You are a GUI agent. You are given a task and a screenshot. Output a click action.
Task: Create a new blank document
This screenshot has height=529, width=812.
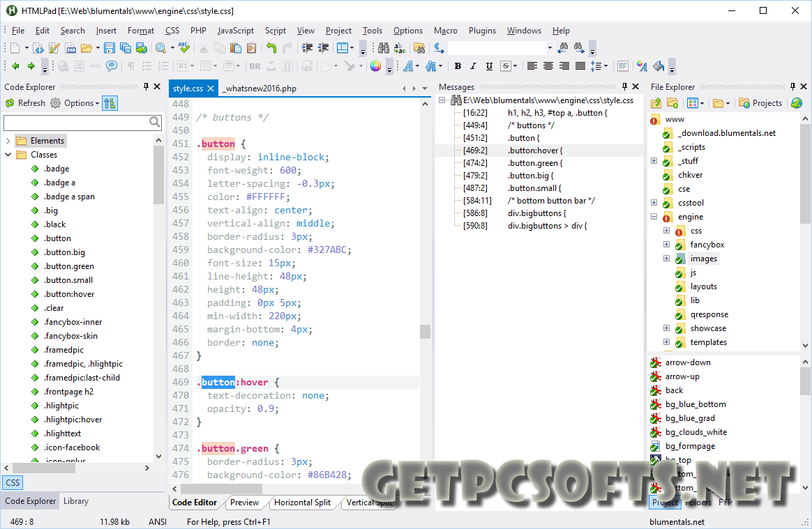[x=15, y=48]
